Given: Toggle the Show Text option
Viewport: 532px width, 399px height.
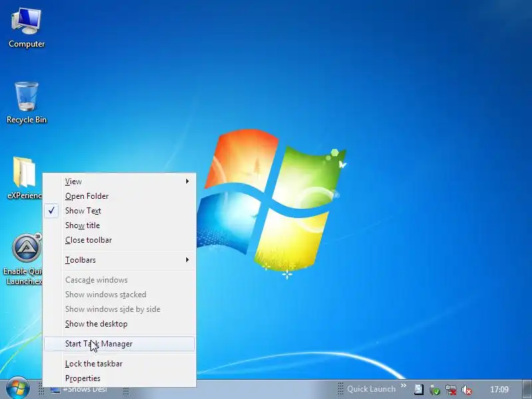Looking at the screenshot, I should tap(120, 211).
